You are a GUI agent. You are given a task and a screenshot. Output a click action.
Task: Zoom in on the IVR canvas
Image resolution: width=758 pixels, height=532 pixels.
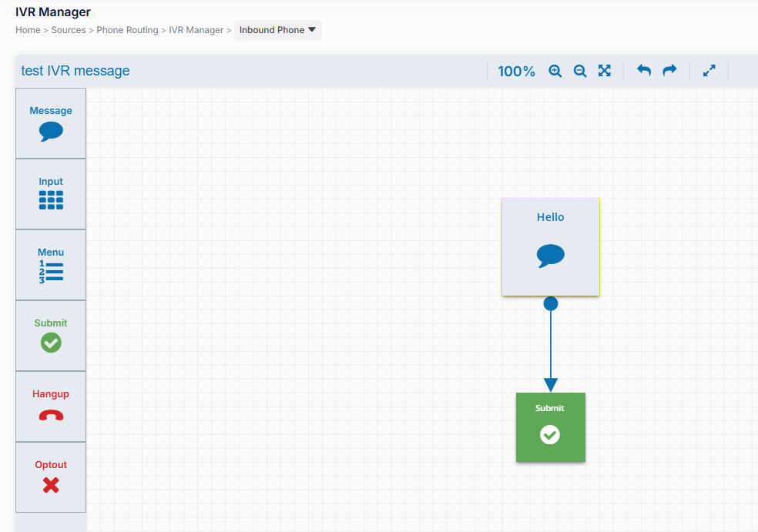555,70
